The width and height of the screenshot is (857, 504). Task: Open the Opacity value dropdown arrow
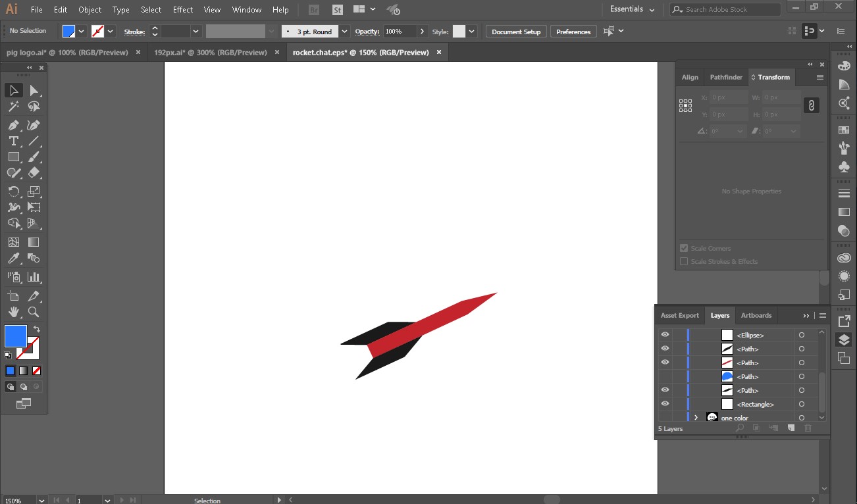tap(422, 32)
